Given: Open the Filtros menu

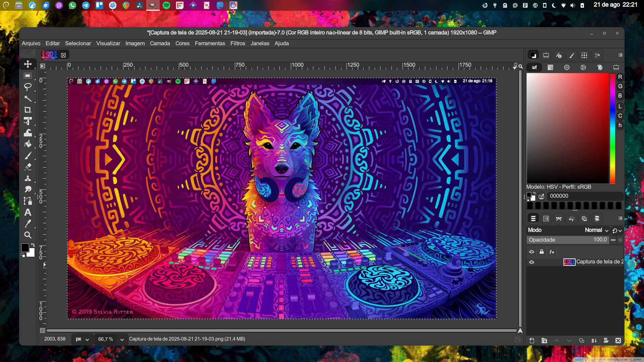Looking at the screenshot, I should [x=237, y=43].
